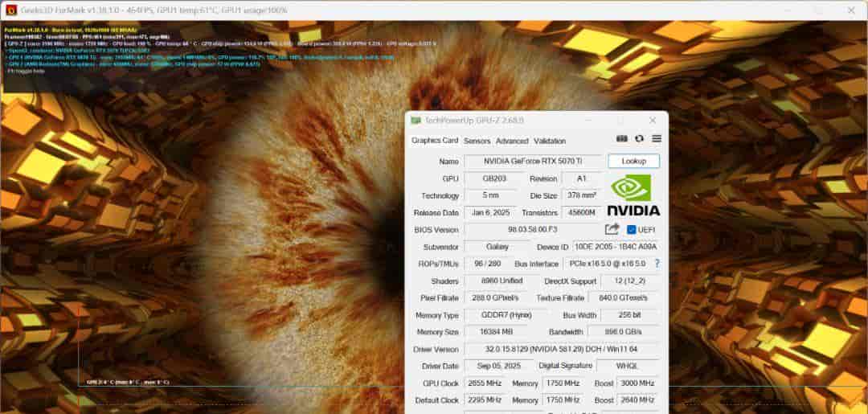Viewport: 868px width, 414px height.
Task: Click the BIOS export share icon
Action: tap(612, 229)
